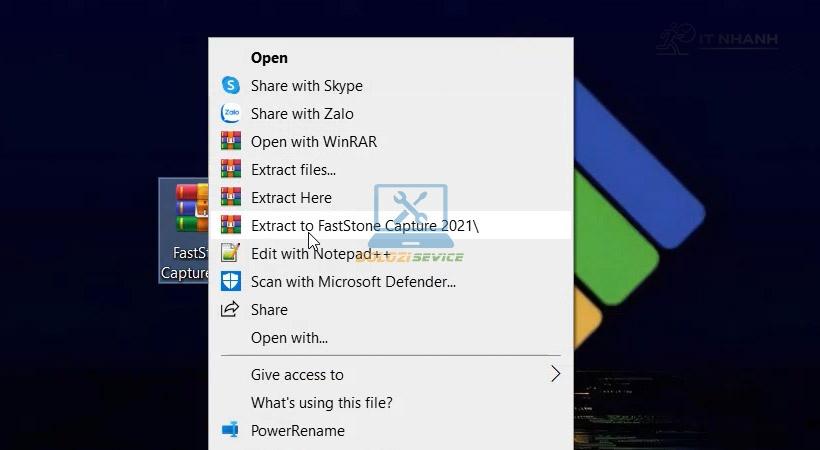
Task: Click the Share arrow icon
Action: 231,310
